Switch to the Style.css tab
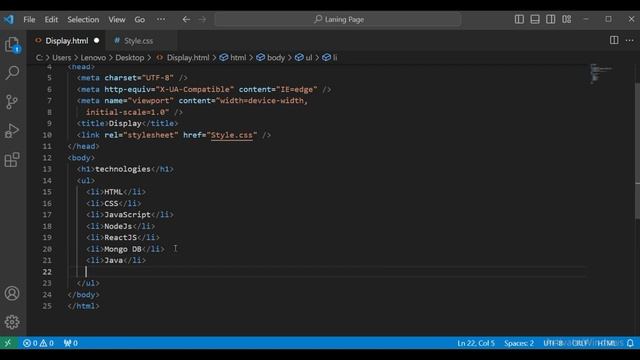 138,41
